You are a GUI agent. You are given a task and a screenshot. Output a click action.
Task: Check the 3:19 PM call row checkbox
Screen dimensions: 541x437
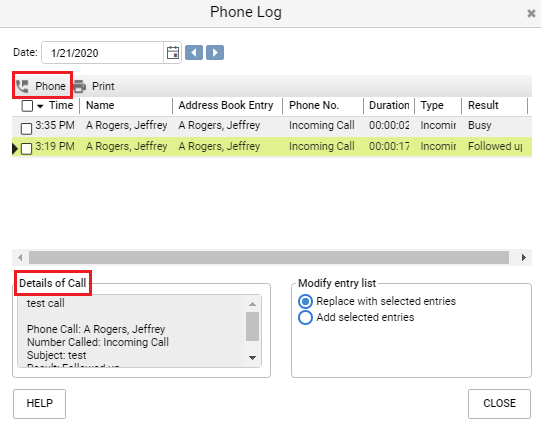pyautogui.click(x=27, y=149)
